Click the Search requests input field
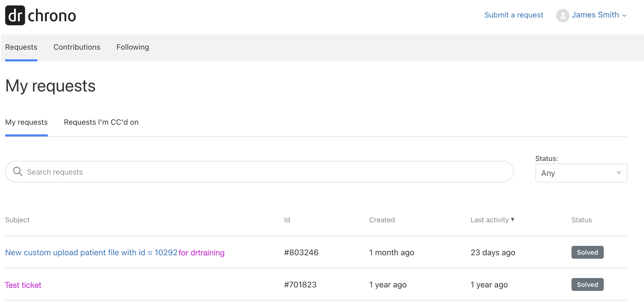This screenshot has height=303, width=644. pyautogui.click(x=259, y=172)
